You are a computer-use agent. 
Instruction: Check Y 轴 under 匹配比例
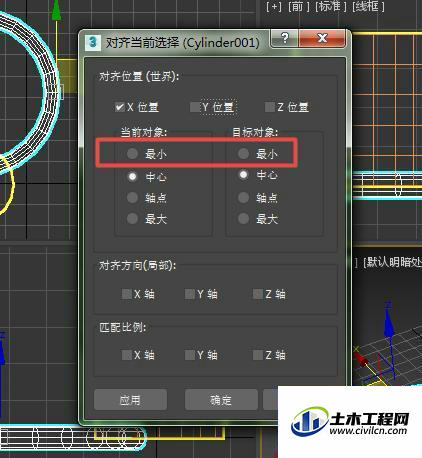coord(190,355)
